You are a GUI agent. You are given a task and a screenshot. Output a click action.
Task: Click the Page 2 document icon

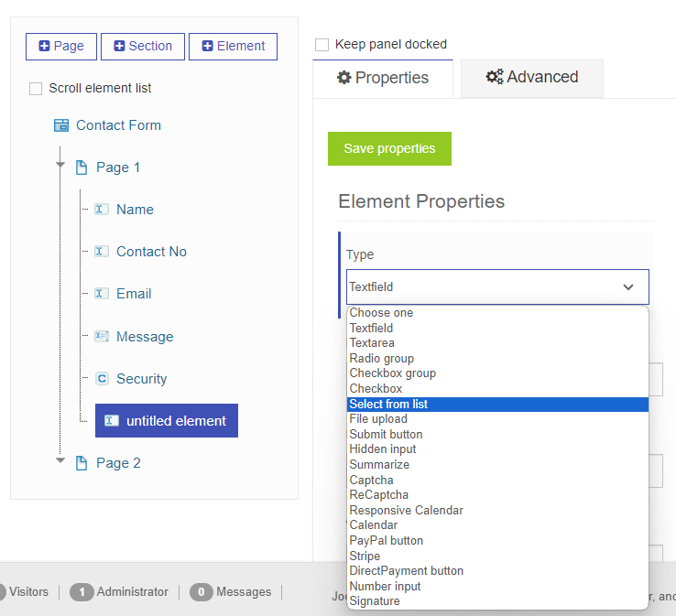[x=82, y=463]
